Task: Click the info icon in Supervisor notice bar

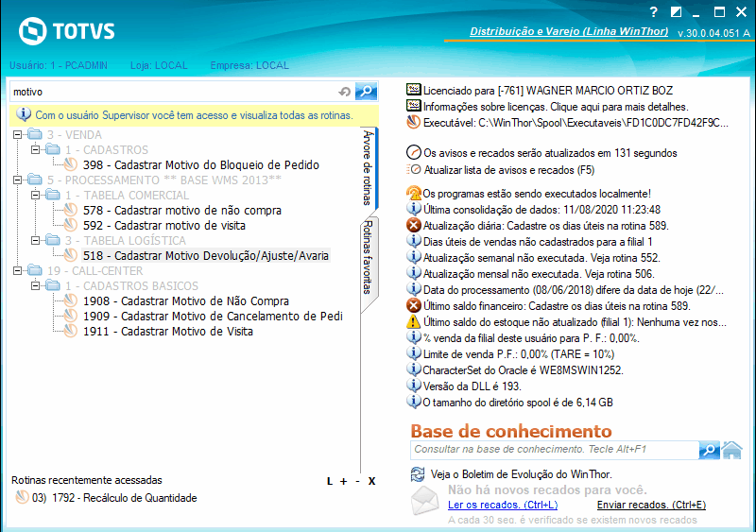Action: pyautogui.click(x=23, y=114)
